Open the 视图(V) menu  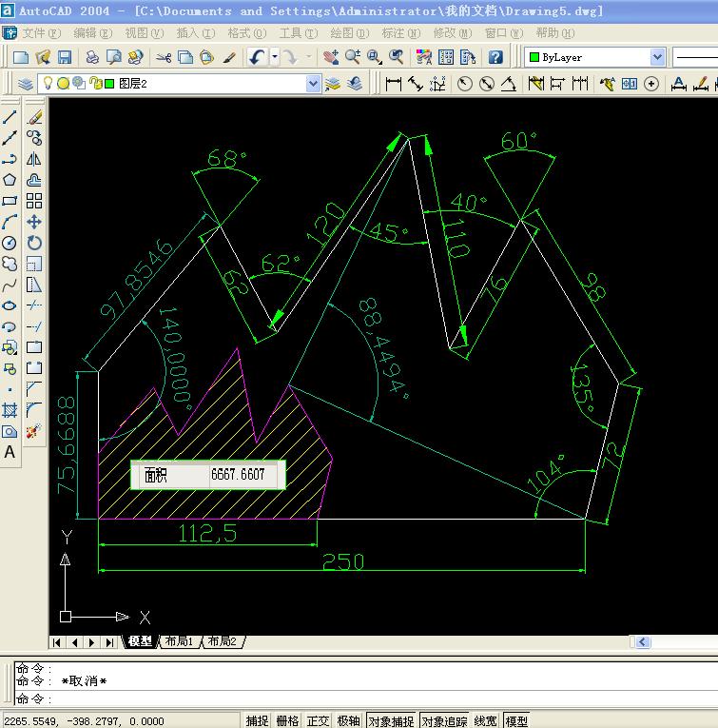click(145, 33)
